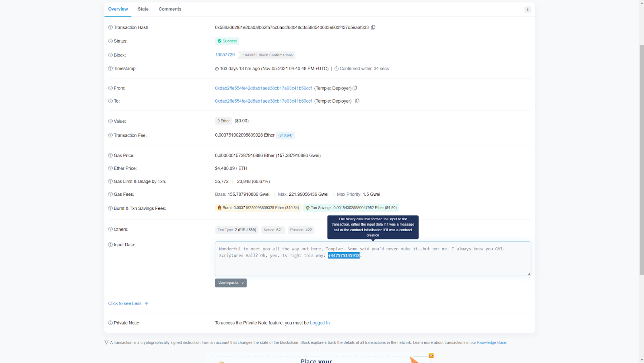The width and height of the screenshot is (644, 363).
Task: Switch to the State tab
Action: (x=143, y=9)
